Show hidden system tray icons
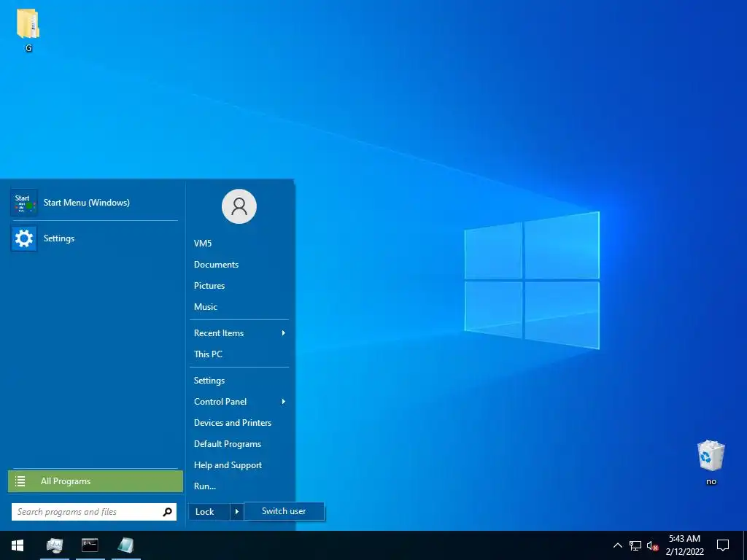 (617, 545)
